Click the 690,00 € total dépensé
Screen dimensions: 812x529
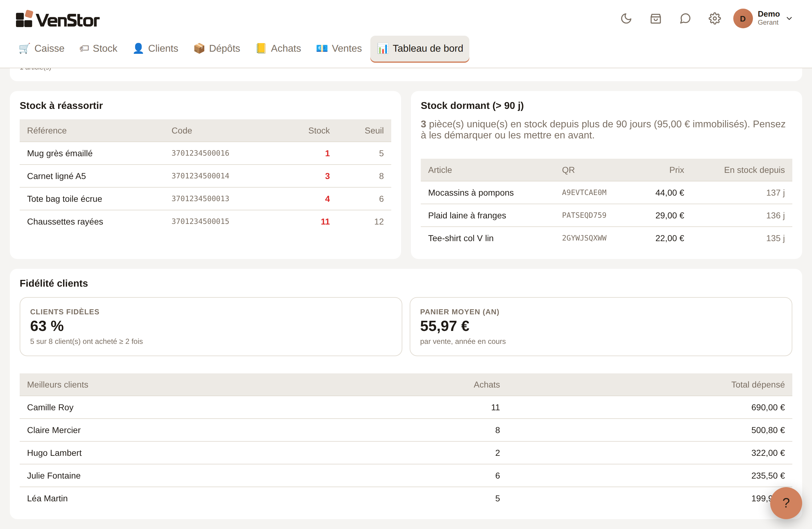[768, 407]
